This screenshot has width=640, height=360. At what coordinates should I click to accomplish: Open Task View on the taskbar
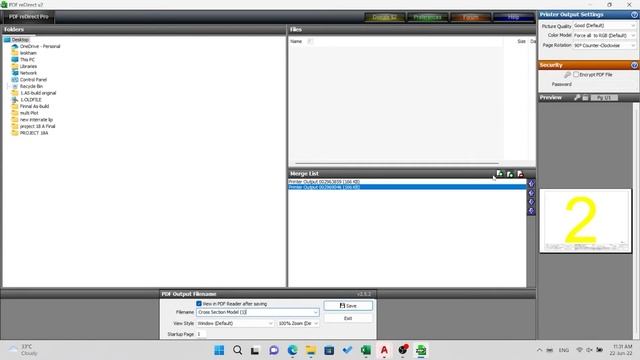click(256, 350)
